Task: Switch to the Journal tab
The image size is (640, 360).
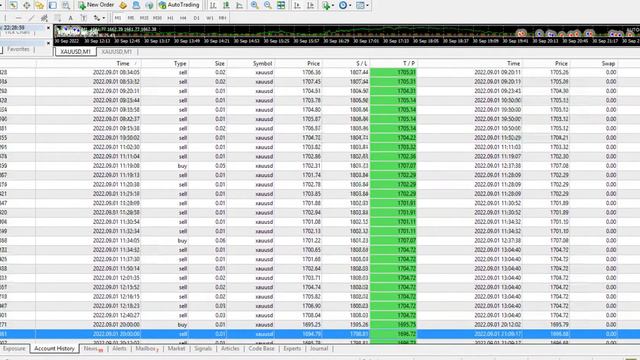Action: pos(319,349)
